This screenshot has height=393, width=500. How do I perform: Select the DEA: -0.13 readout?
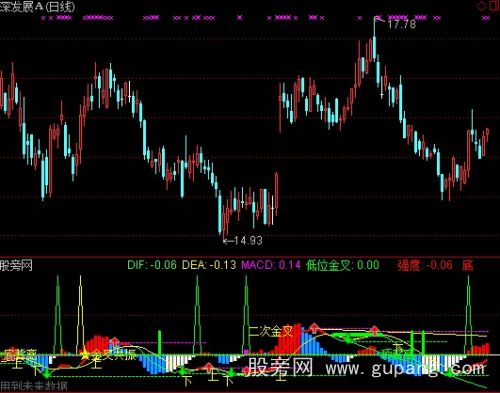pyautogui.click(x=209, y=265)
